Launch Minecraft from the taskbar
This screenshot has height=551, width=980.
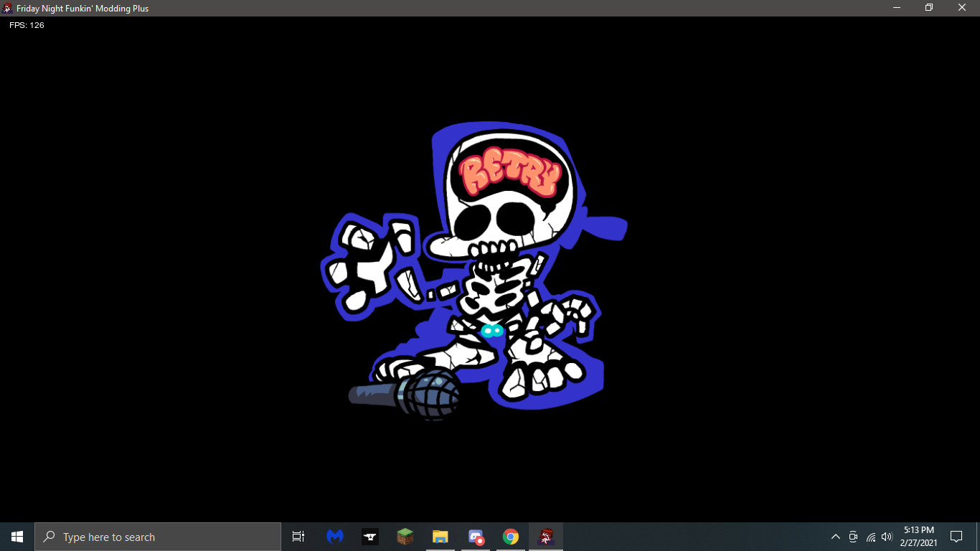(405, 536)
